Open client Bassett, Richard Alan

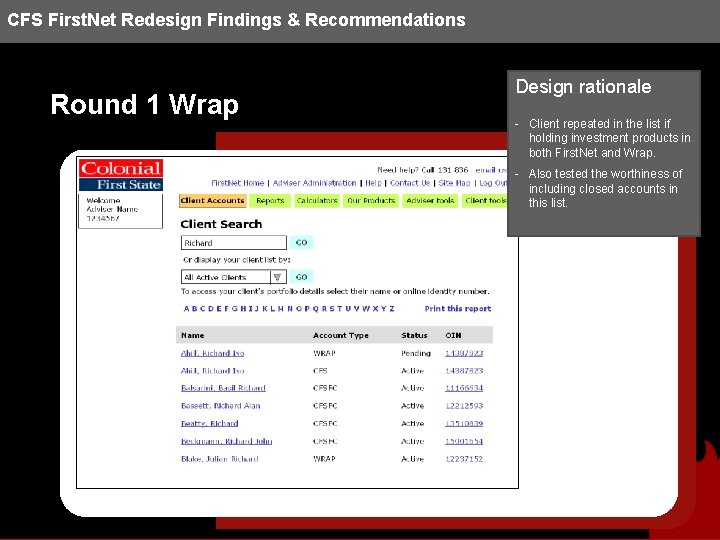(x=220, y=406)
